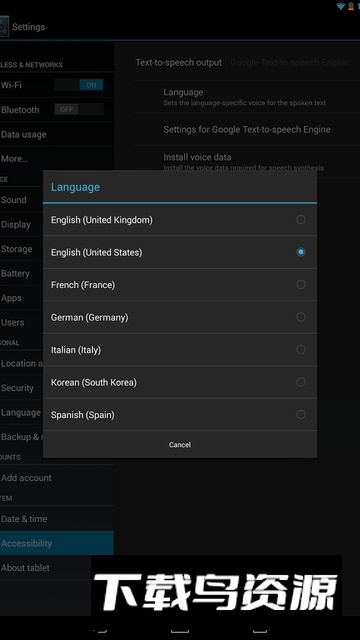Open Data usage settings
This screenshot has width=360, height=640.
point(57,134)
